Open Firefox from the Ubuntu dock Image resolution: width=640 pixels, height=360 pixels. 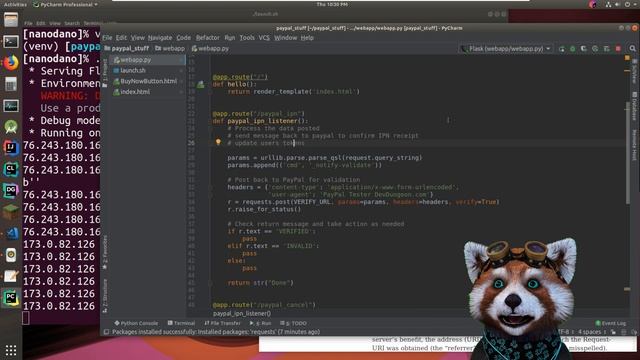11,62
